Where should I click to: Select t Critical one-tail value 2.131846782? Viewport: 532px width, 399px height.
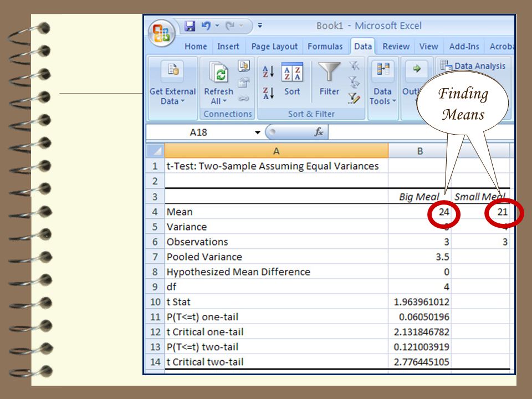[x=420, y=332]
